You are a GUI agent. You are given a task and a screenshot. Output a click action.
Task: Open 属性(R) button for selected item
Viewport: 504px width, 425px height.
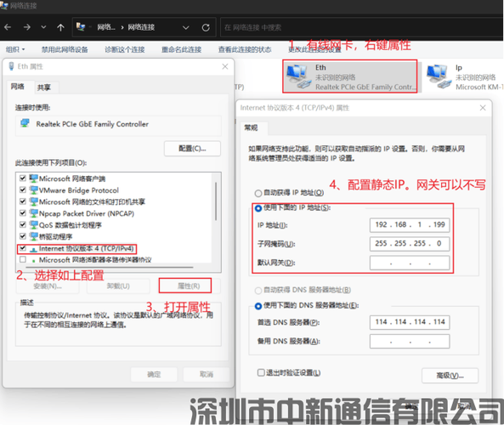tap(189, 286)
